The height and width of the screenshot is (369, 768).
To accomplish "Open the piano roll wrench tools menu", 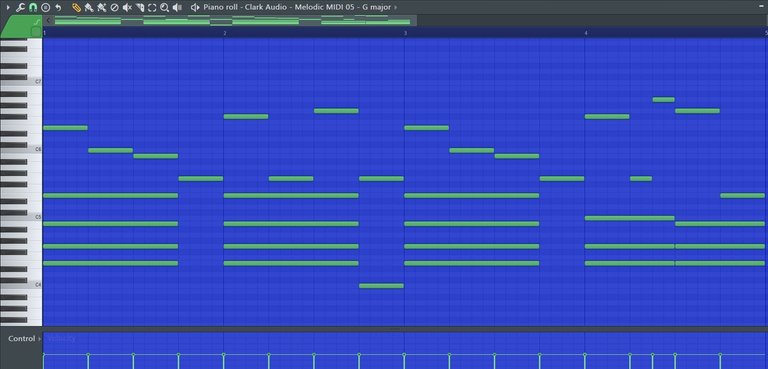I will [x=20, y=7].
